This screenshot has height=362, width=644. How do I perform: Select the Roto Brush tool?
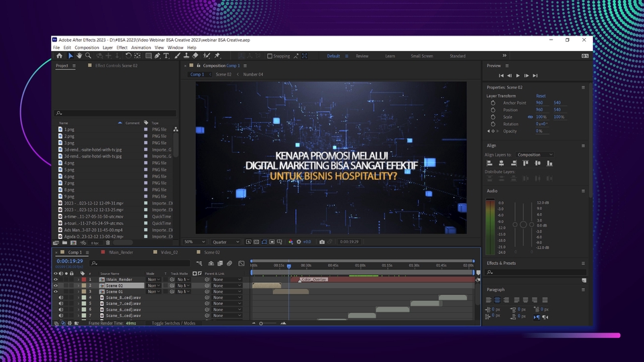coord(207,56)
